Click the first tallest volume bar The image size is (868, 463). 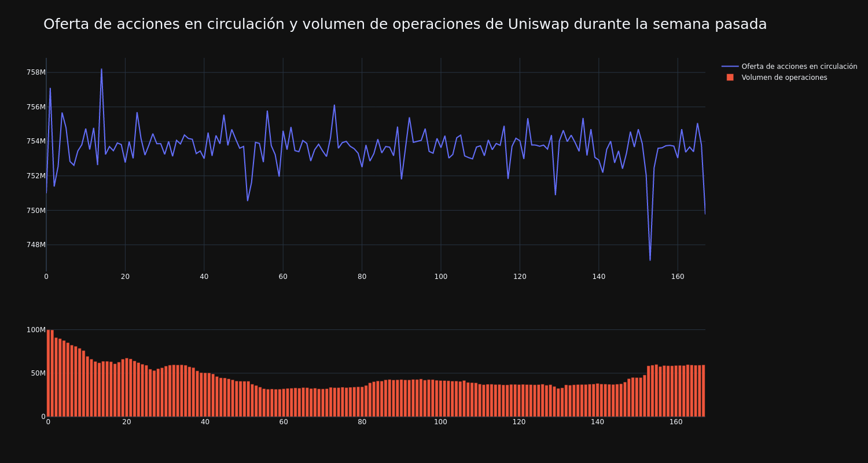click(48, 373)
